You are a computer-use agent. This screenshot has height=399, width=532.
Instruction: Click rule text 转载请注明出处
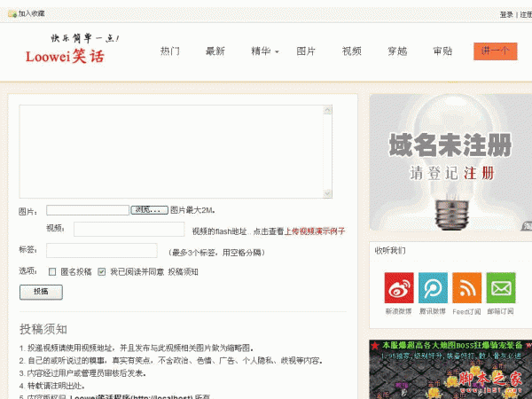click(56, 386)
